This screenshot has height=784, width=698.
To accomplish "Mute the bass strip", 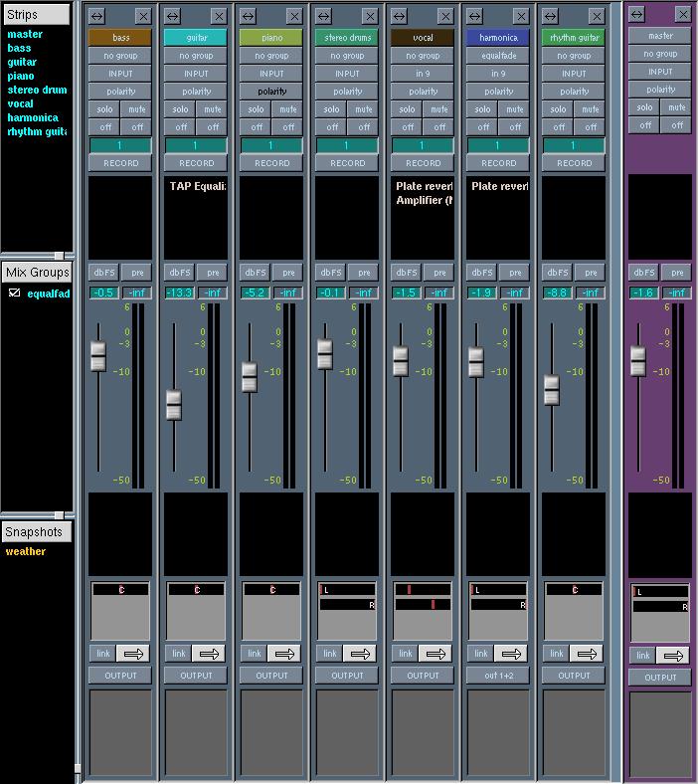I will [x=137, y=109].
